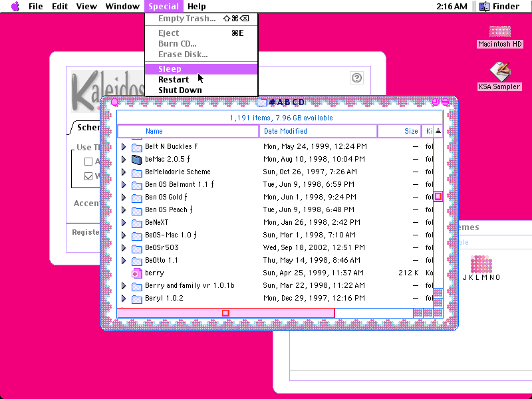Expand the Ben OS Peach disclosure triangle
This screenshot has height=399, width=532.
coord(124,209)
